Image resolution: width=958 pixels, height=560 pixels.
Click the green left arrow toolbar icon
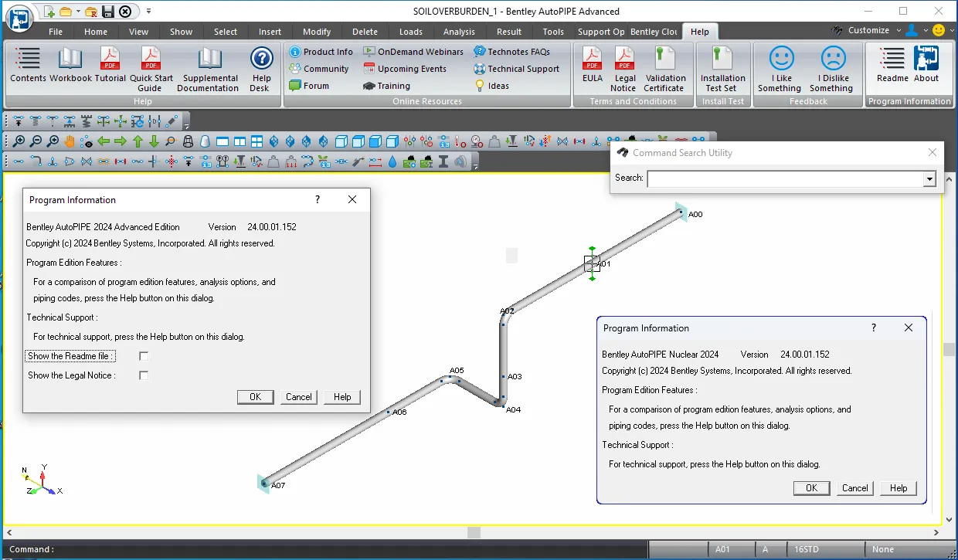104,141
